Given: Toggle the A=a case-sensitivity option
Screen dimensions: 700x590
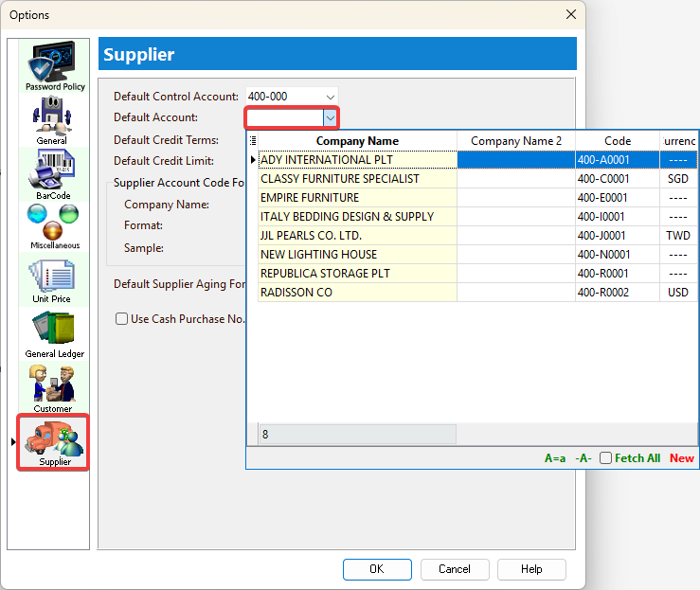Looking at the screenshot, I should pos(555,458).
